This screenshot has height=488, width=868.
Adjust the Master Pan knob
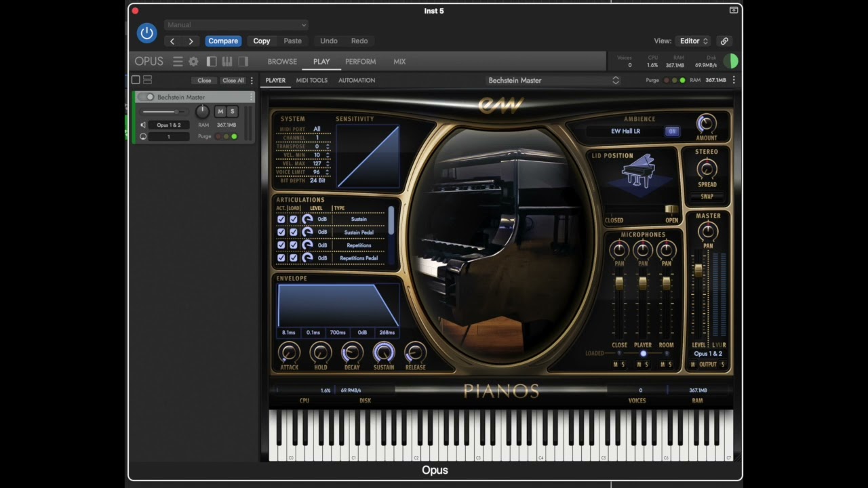[x=707, y=231]
